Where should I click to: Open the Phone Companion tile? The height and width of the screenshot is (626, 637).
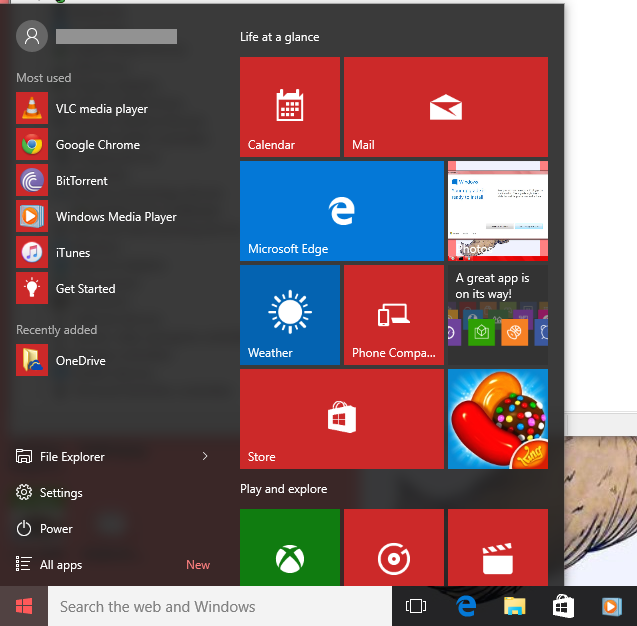tap(394, 315)
